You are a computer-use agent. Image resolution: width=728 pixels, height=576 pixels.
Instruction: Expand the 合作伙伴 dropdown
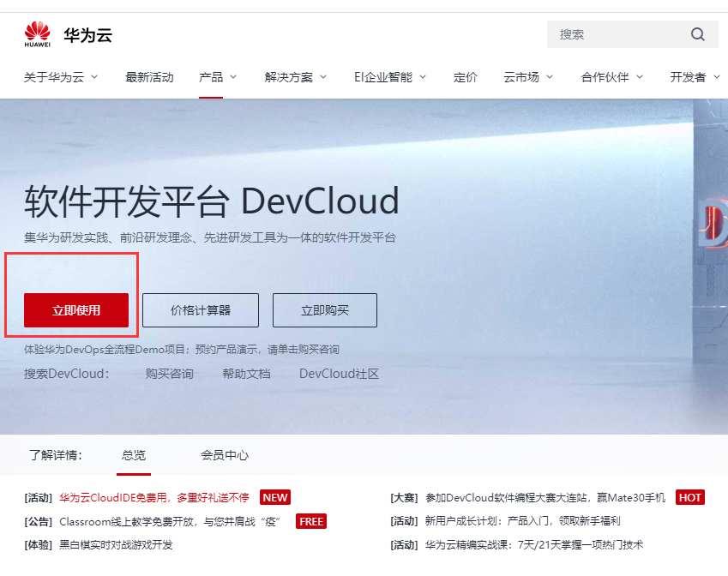[612, 77]
